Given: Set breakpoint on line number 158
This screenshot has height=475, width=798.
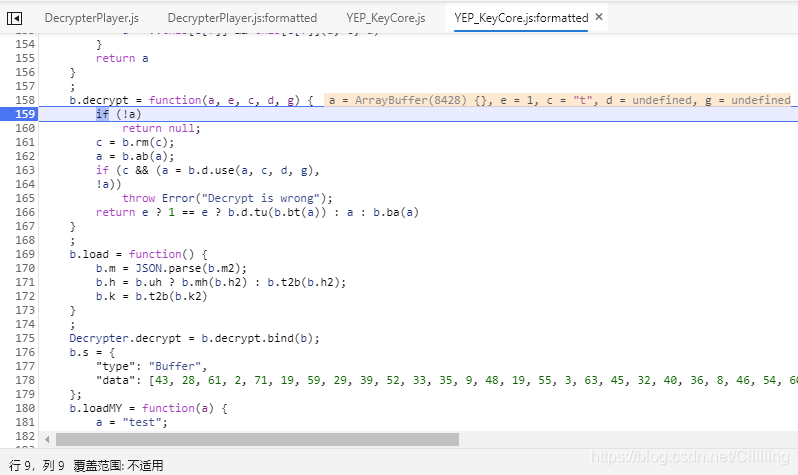Looking at the screenshot, I should [25, 100].
